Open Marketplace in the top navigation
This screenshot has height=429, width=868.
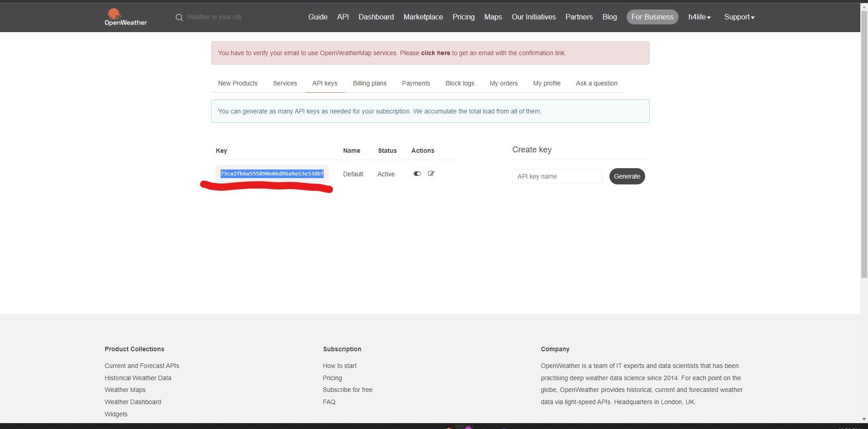tap(423, 17)
